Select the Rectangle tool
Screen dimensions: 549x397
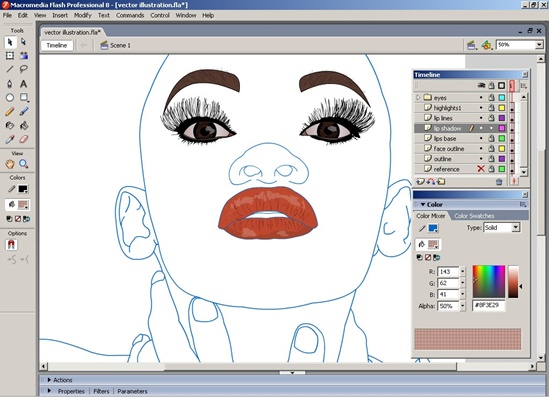[23, 98]
